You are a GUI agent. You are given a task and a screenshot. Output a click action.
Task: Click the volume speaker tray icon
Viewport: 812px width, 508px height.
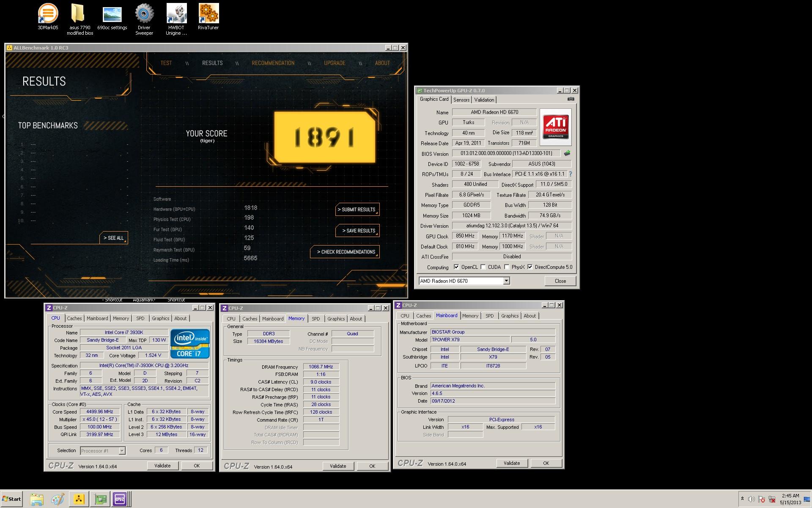tap(752, 499)
